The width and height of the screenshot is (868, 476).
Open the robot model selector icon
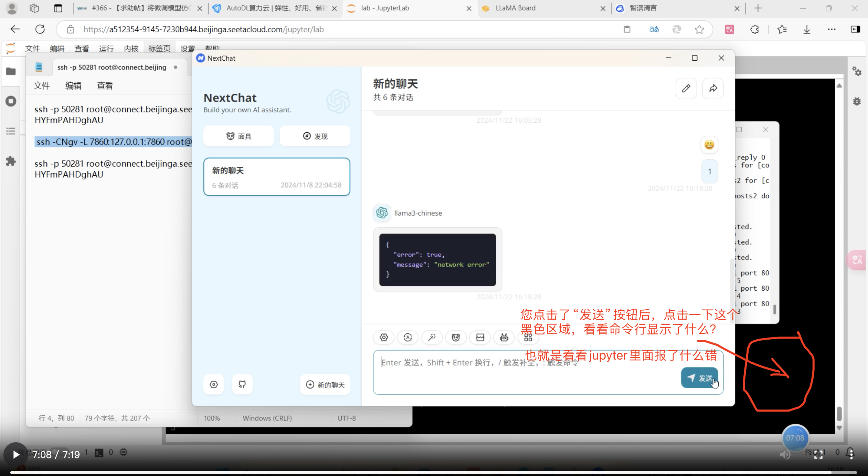coord(504,337)
